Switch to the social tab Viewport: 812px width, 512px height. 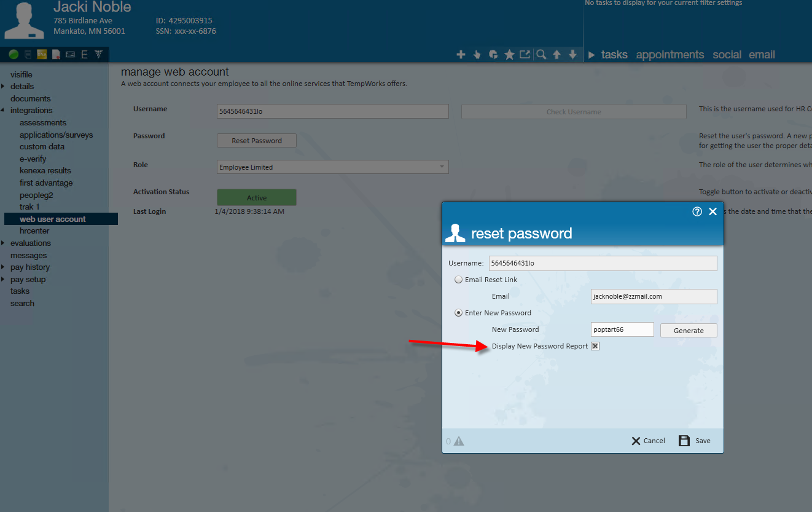click(x=727, y=55)
